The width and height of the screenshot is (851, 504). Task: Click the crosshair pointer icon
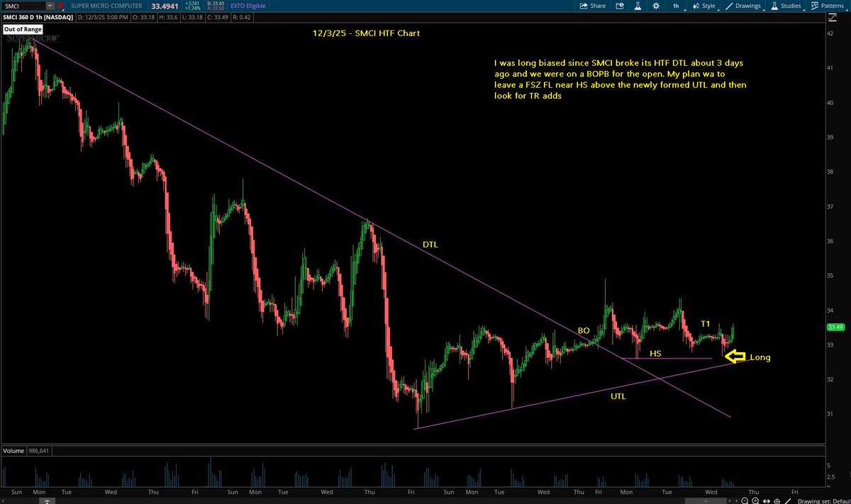[777, 501]
